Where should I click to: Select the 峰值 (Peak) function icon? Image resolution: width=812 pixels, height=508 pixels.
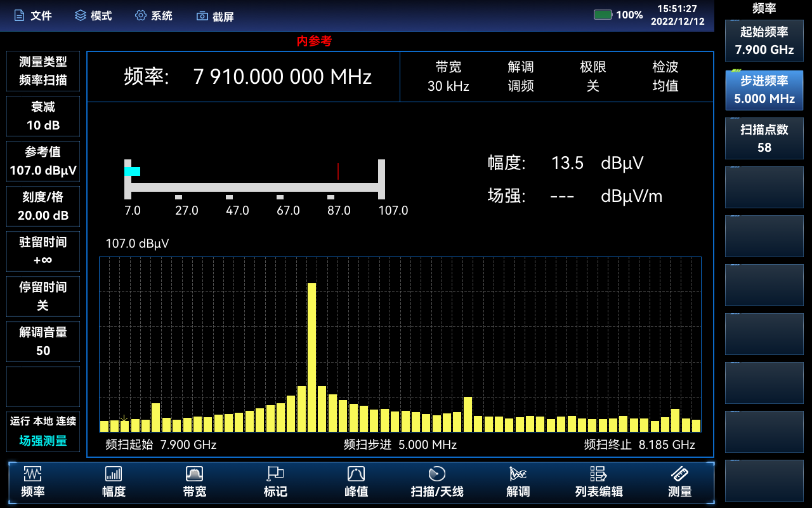click(355, 481)
